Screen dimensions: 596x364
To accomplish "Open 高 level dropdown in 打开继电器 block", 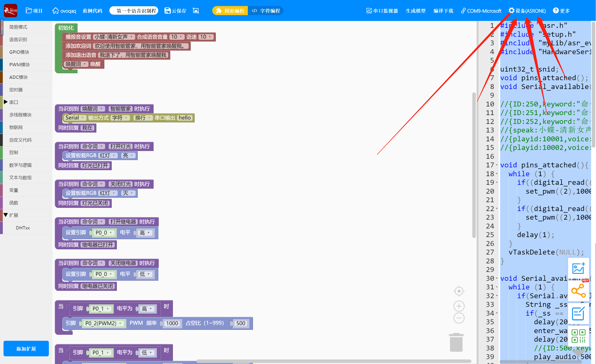I will (x=145, y=233).
